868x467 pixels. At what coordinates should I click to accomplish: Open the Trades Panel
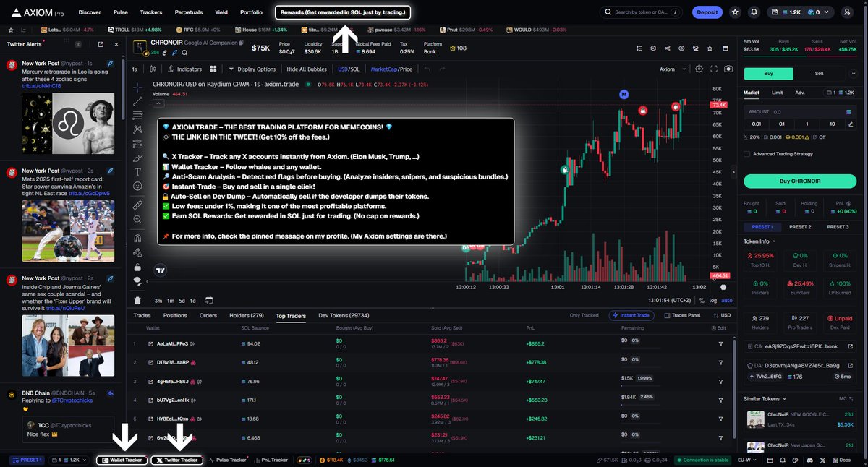(x=682, y=316)
